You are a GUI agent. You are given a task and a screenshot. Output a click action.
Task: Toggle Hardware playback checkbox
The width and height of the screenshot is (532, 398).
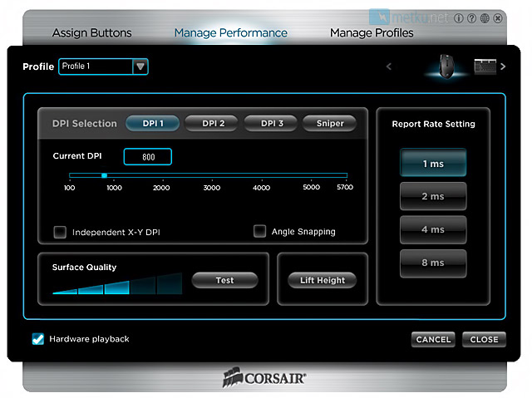38,339
